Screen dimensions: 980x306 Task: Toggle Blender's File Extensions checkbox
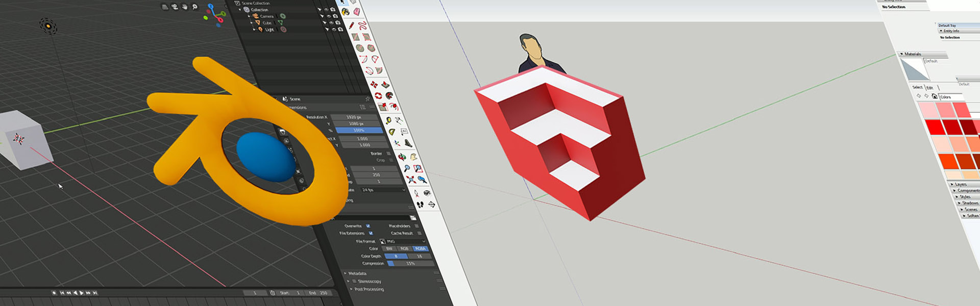[x=371, y=233]
